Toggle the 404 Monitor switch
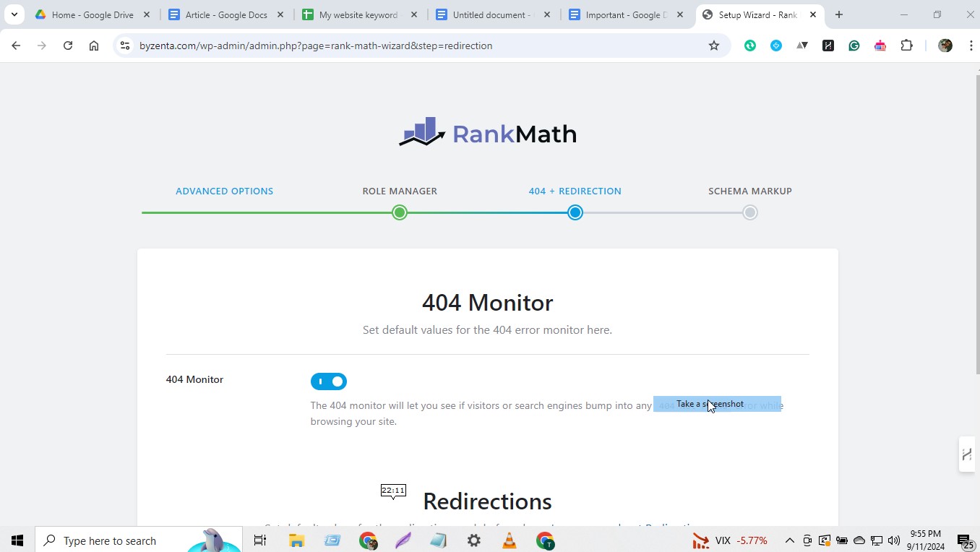Image resolution: width=980 pixels, height=552 pixels. point(329,381)
